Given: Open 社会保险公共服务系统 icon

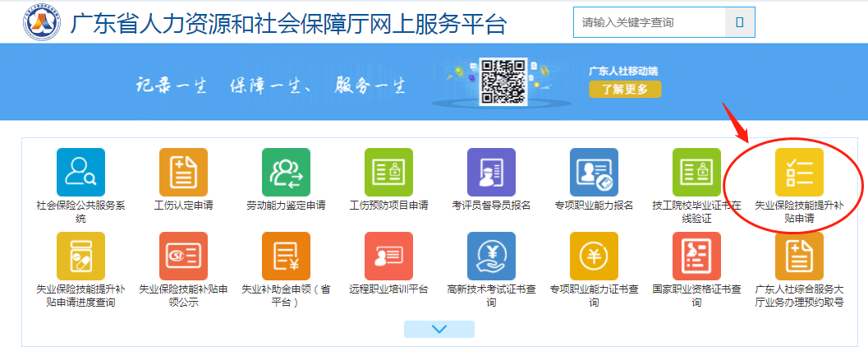Looking at the screenshot, I should 80,173.
